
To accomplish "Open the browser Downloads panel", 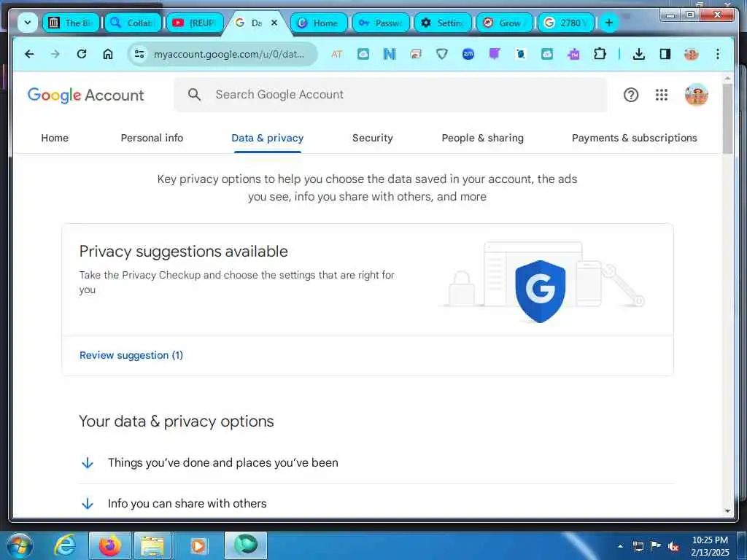I will [x=639, y=54].
